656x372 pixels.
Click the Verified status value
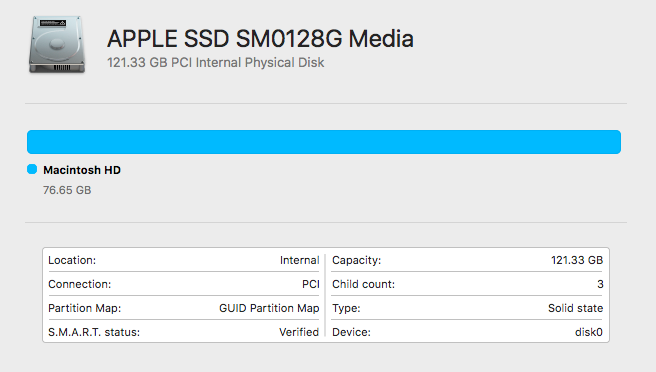299,332
